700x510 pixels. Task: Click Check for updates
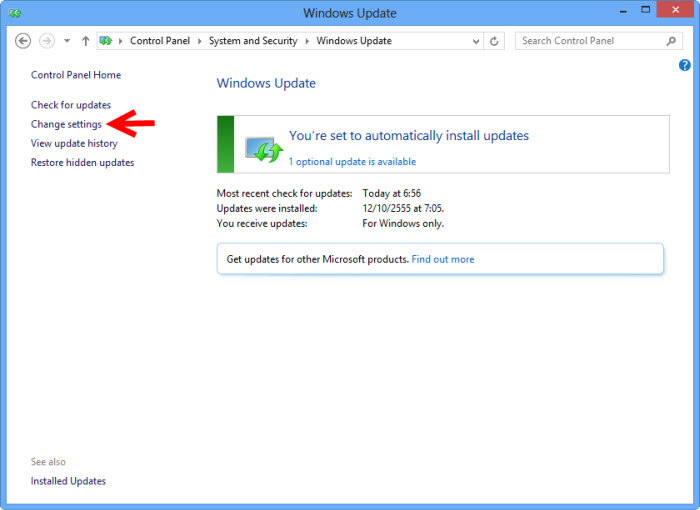[x=71, y=105]
